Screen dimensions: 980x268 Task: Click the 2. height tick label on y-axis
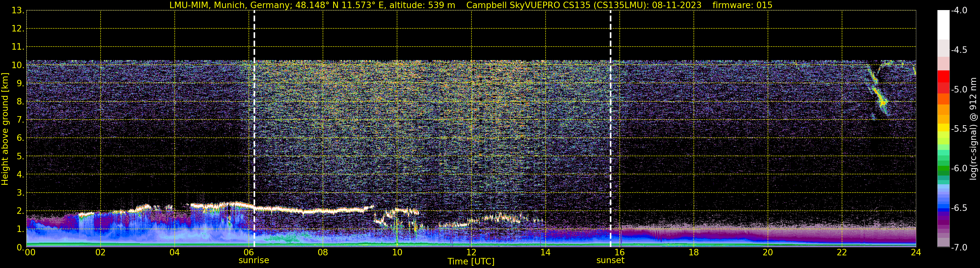click(20, 211)
